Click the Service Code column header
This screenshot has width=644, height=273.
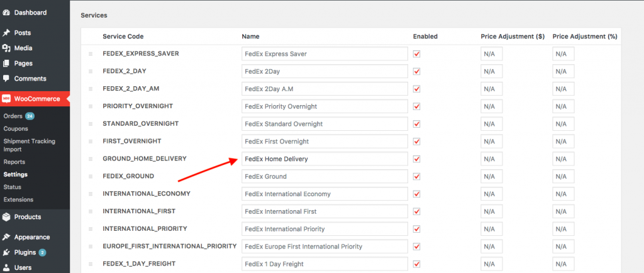[123, 36]
